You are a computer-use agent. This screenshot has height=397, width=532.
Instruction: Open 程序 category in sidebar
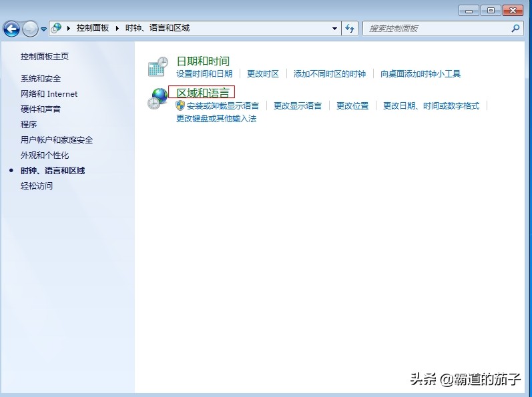coord(29,124)
